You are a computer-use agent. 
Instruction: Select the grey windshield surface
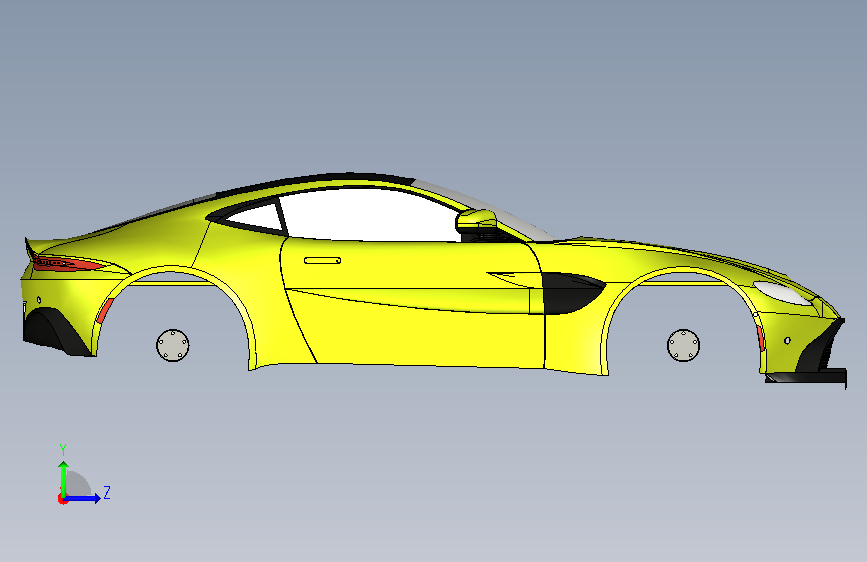click(487, 209)
